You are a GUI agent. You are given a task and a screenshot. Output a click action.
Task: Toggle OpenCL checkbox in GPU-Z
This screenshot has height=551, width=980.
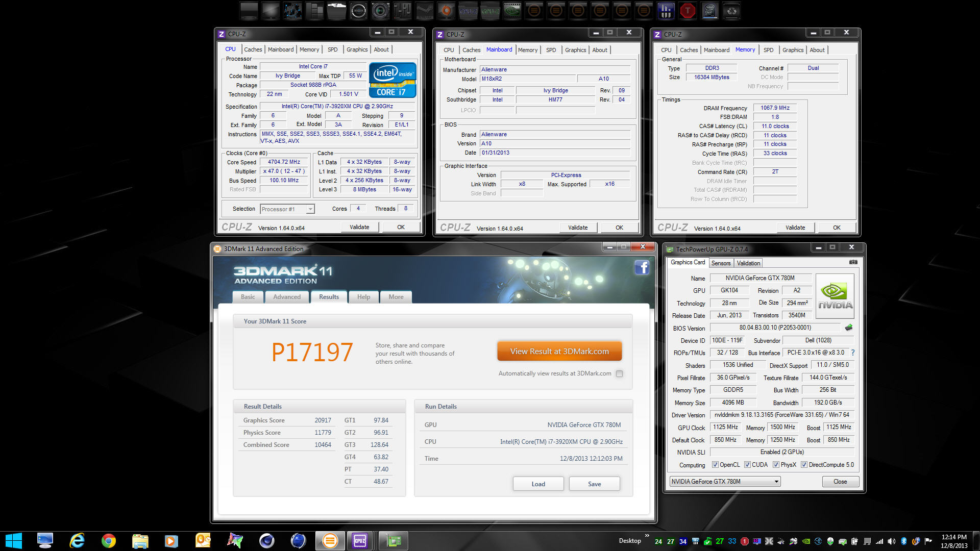click(715, 465)
